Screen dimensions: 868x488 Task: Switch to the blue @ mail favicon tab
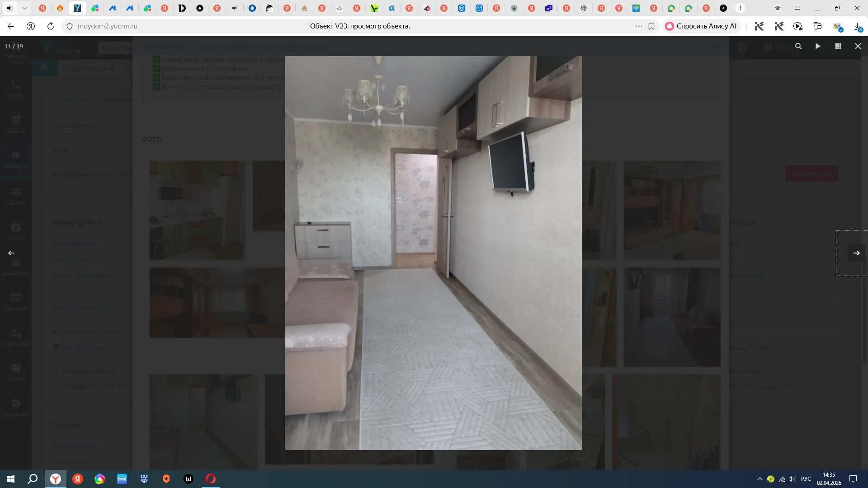(x=462, y=8)
